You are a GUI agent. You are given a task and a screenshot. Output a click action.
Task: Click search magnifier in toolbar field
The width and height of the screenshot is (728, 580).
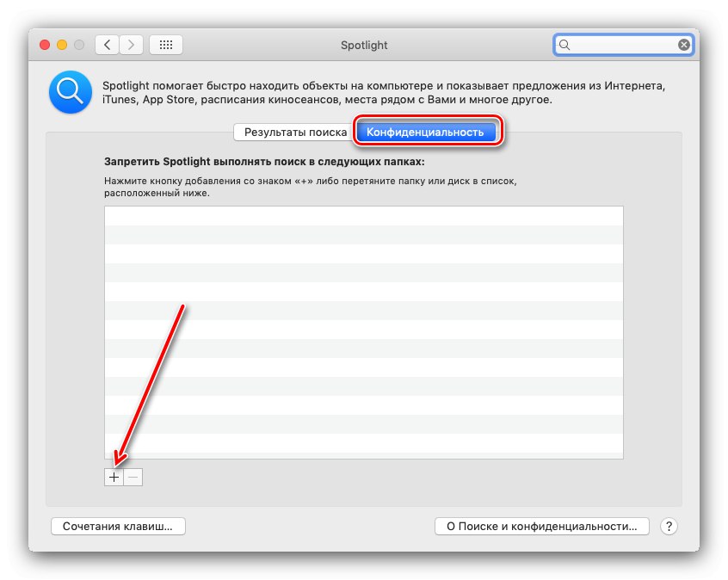tap(565, 45)
